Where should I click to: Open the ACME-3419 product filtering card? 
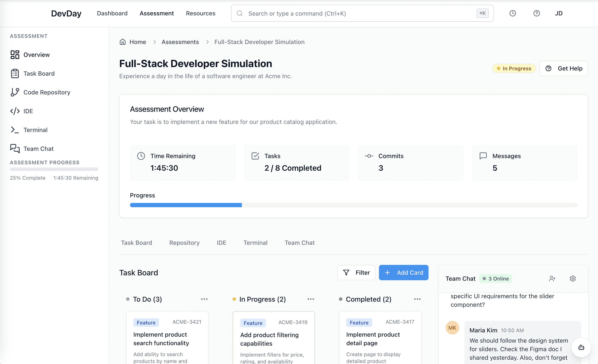pyautogui.click(x=274, y=338)
